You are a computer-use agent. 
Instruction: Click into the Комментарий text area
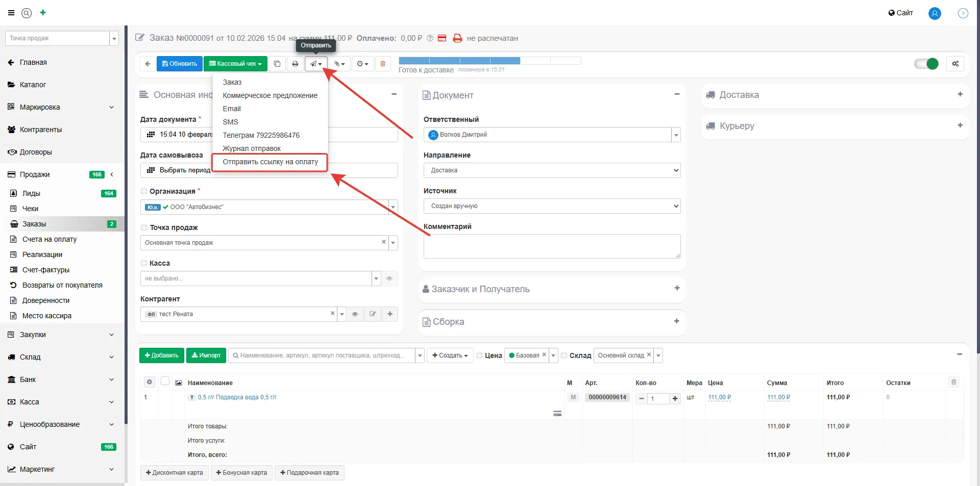point(551,246)
